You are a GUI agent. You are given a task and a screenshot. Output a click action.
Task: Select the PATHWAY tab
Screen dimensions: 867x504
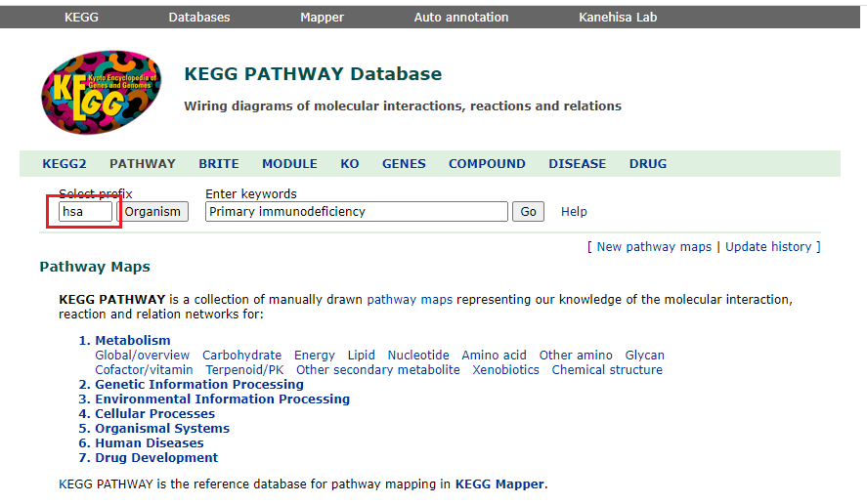142,163
